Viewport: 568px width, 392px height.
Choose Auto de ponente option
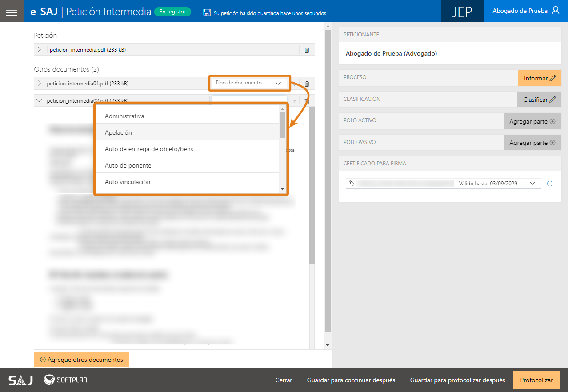[x=187, y=165]
